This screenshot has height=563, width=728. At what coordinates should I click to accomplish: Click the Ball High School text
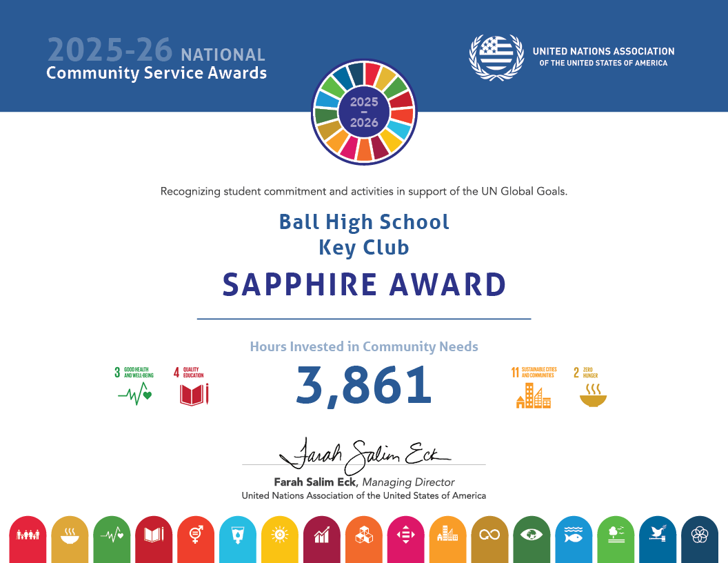[364, 222]
